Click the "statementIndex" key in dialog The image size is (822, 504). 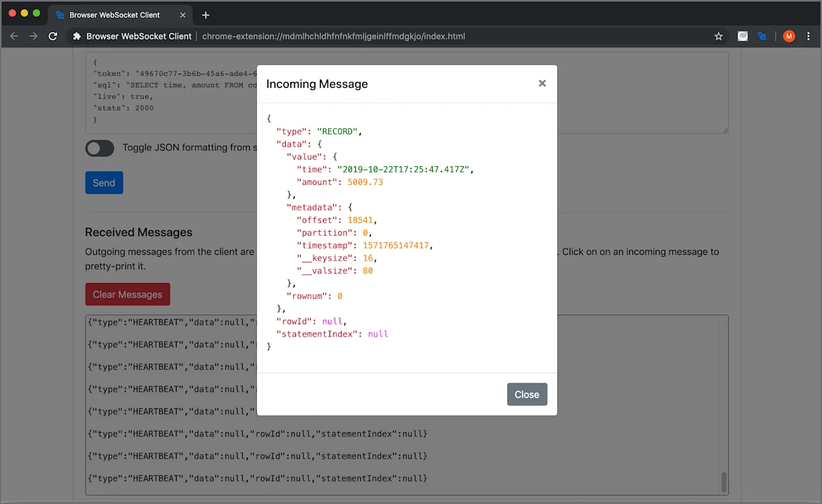317,334
